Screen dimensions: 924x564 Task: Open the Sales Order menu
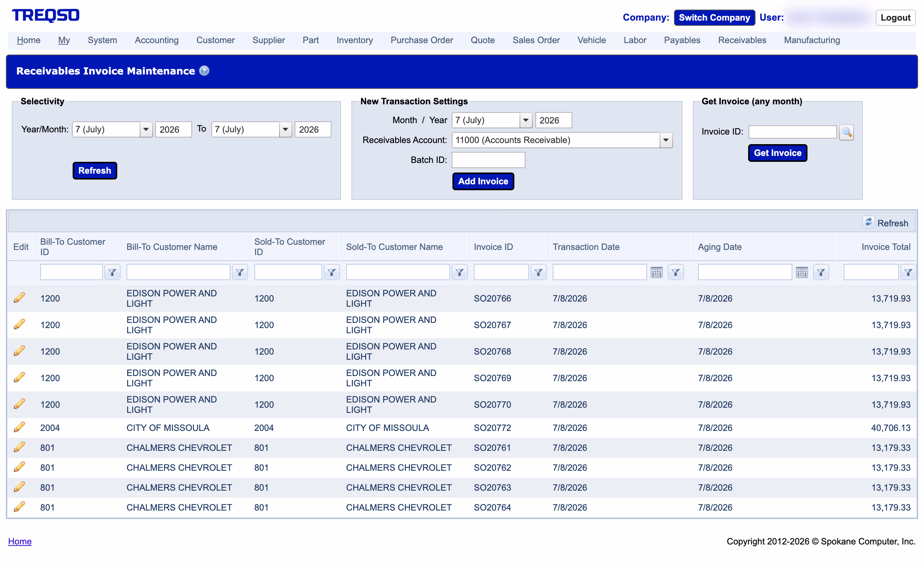(x=536, y=40)
